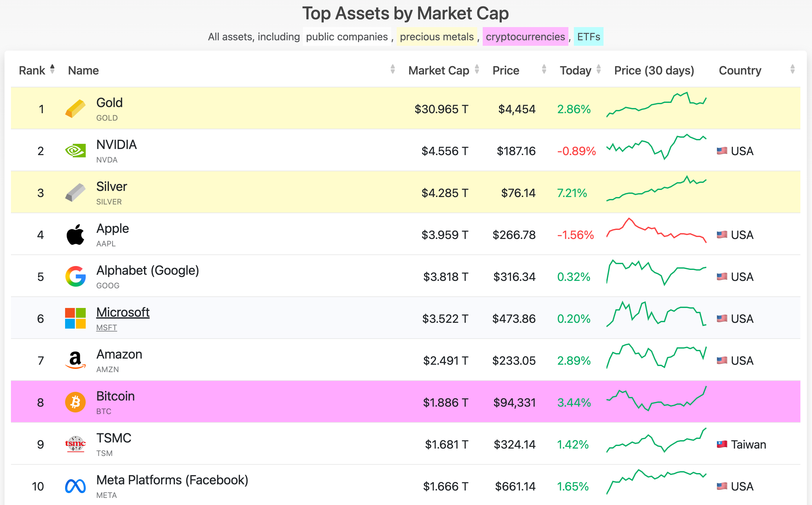This screenshot has width=812, height=505.
Task: Select the cryptocurrencies filter tag
Action: (525, 36)
